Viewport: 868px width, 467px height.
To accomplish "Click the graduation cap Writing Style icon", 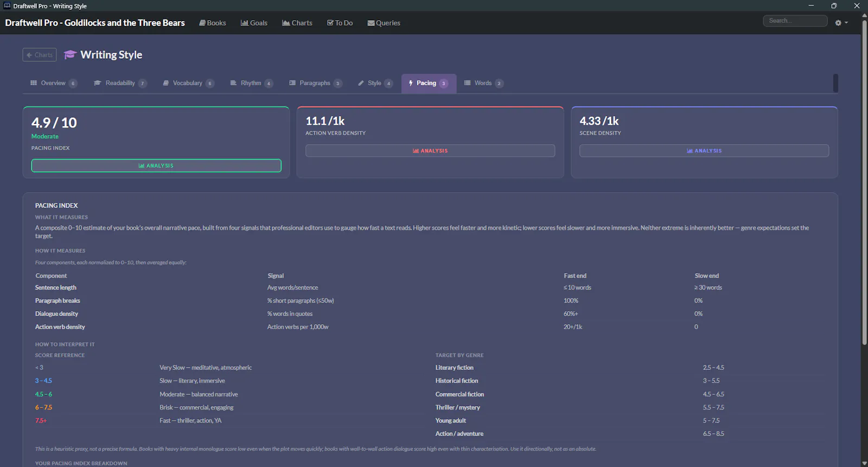I will click(x=70, y=55).
